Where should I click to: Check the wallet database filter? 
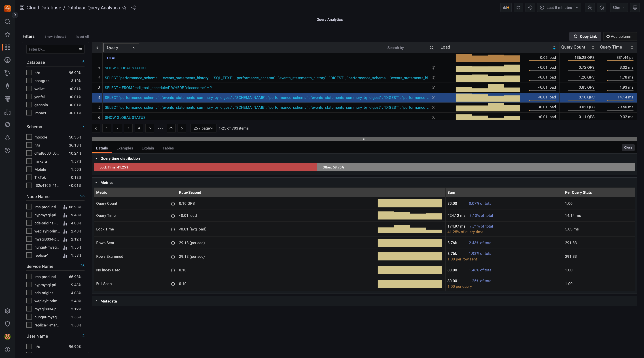29,89
